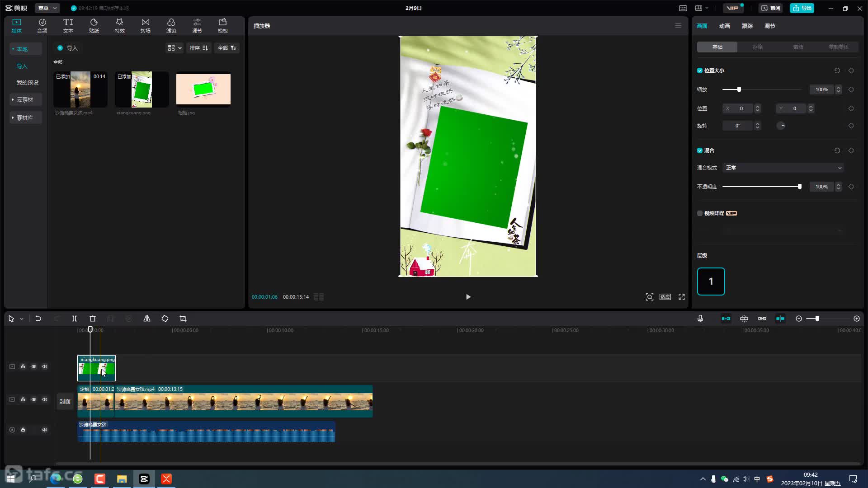Toggle main track magnet snapping icon
Screen dimensions: 868x488
coord(726,319)
